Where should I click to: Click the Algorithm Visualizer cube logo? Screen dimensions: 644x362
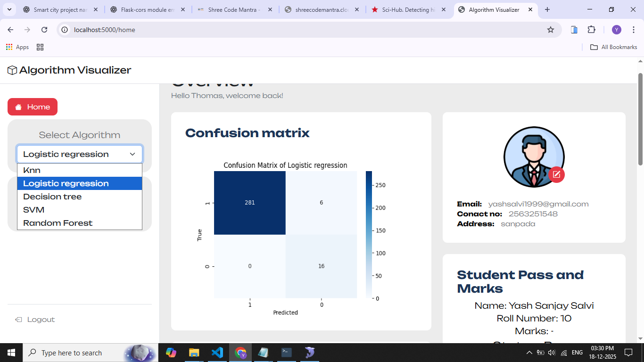12,70
